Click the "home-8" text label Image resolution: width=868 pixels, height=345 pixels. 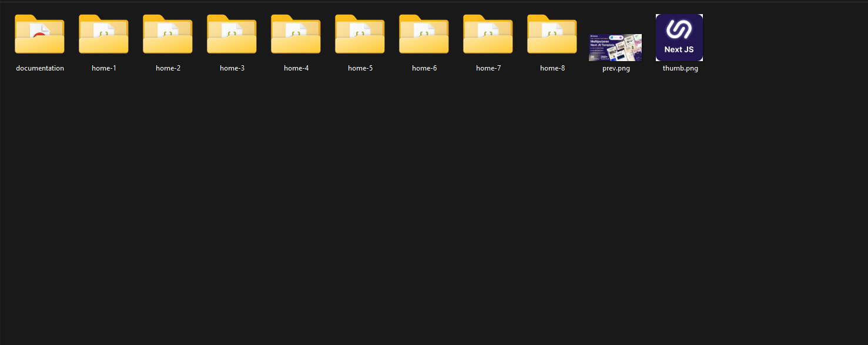[552, 68]
